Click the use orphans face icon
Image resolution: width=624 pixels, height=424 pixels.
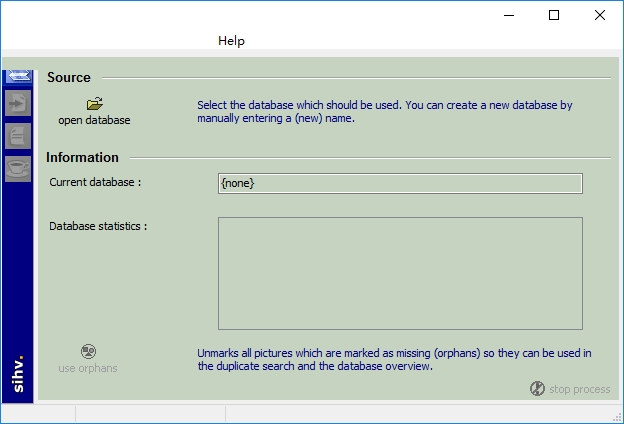pos(88,351)
